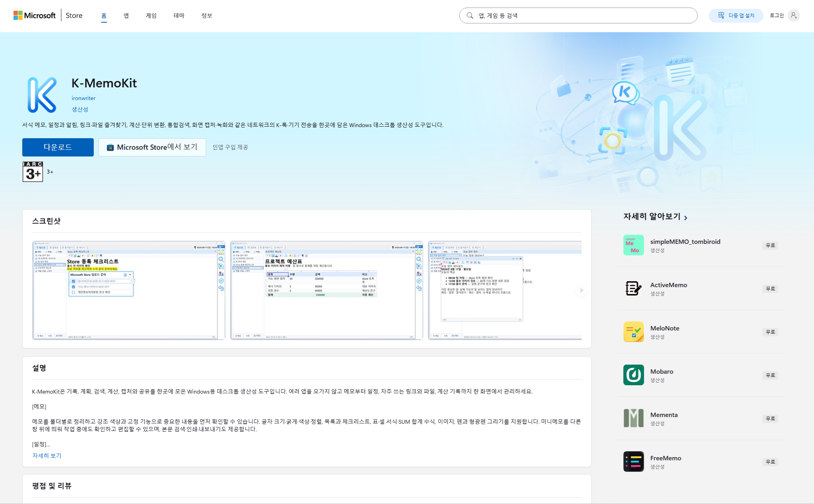Open the Store 등록 체크리스트 screenshot thumbnail

(129, 290)
